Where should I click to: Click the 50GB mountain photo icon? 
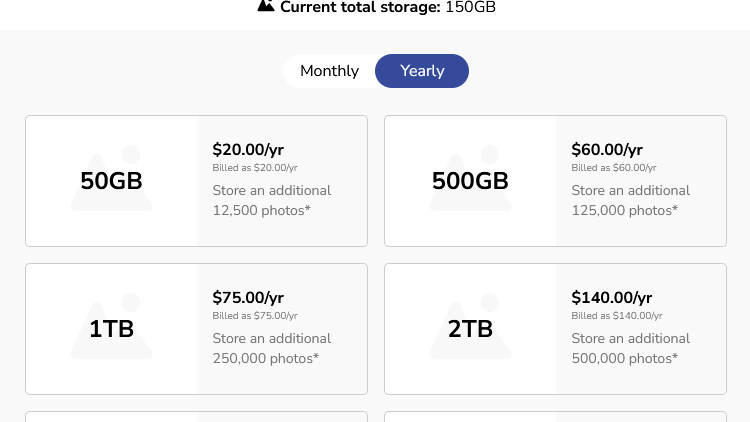111,178
